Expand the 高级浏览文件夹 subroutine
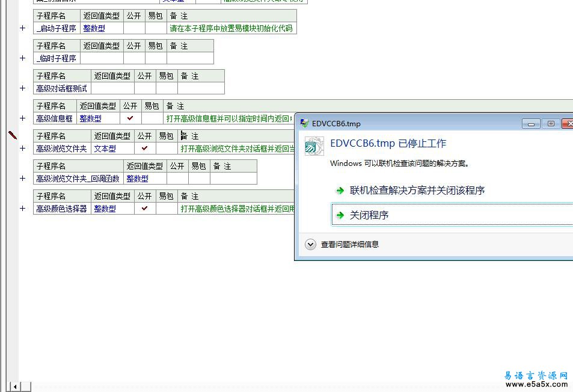 (x=23, y=149)
